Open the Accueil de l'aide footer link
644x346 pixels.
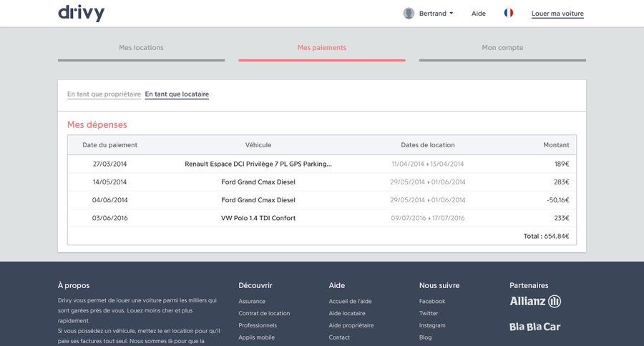350,301
